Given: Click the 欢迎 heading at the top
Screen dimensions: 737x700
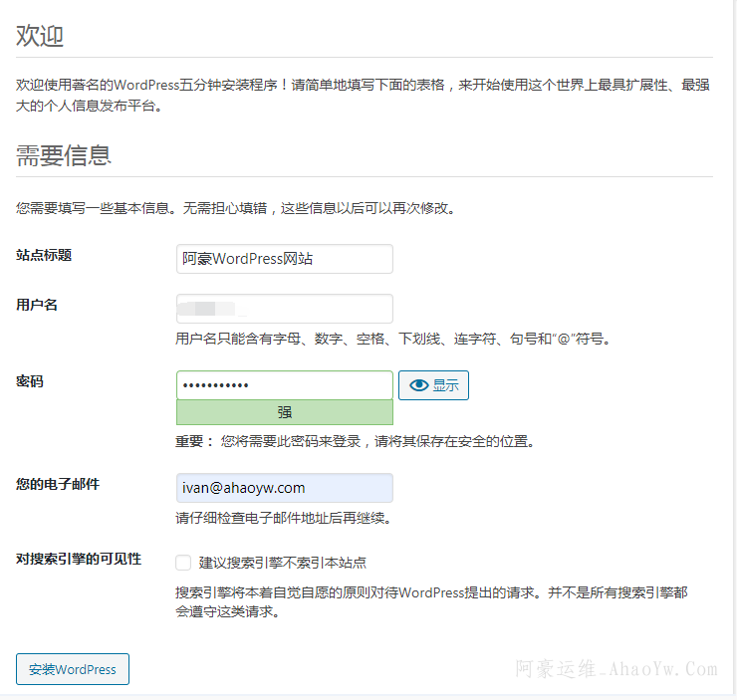Looking at the screenshot, I should coord(40,37).
